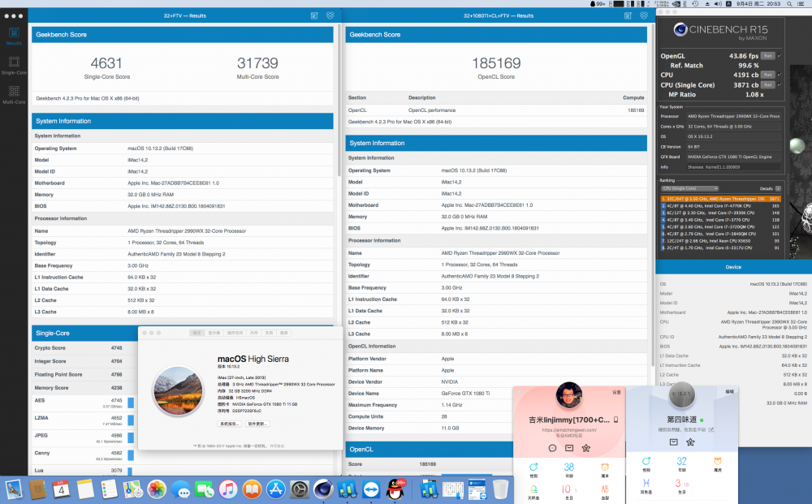This screenshot has width=812, height=504.
Task: Click Device header in right Geekbench panel
Action: [733, 267]
